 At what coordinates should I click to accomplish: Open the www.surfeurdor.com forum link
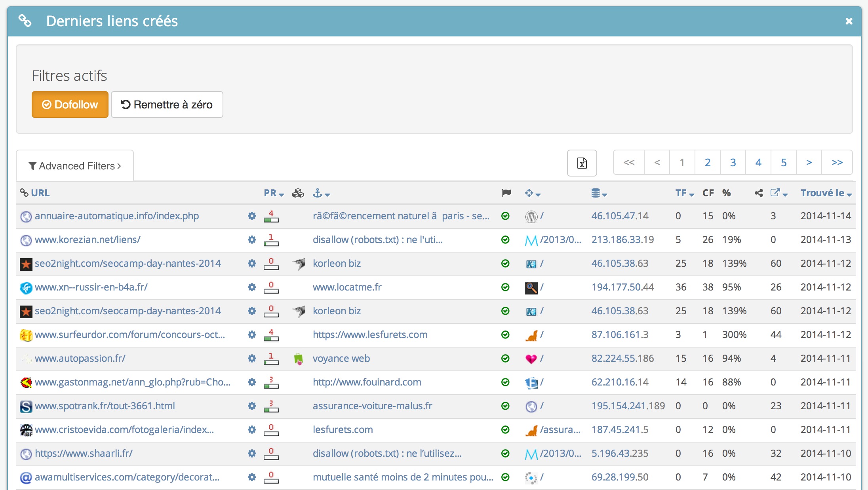(x=129, y=334)
